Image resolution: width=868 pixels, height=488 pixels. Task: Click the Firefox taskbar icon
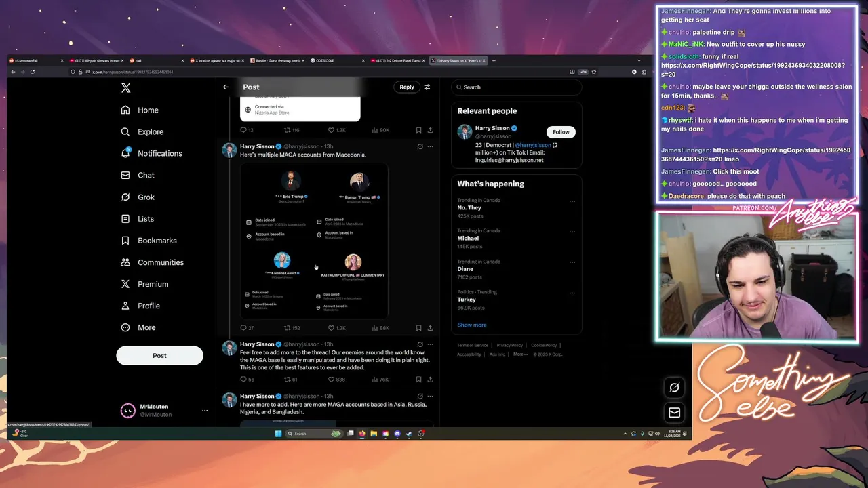point(362,434)
